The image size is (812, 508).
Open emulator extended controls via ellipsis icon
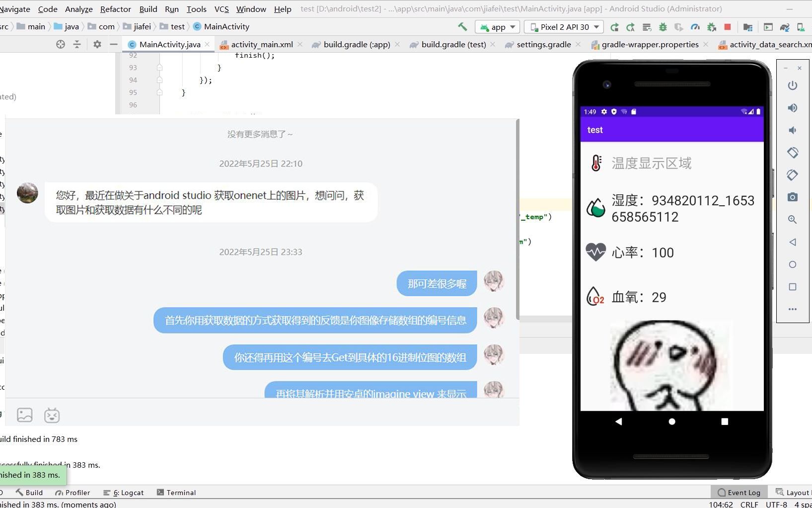point(793,309)
